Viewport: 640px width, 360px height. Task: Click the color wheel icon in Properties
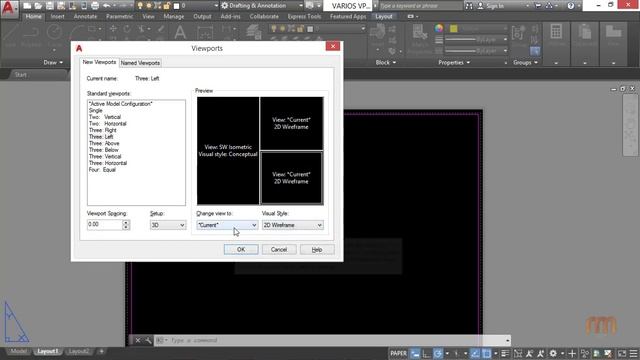439,28
